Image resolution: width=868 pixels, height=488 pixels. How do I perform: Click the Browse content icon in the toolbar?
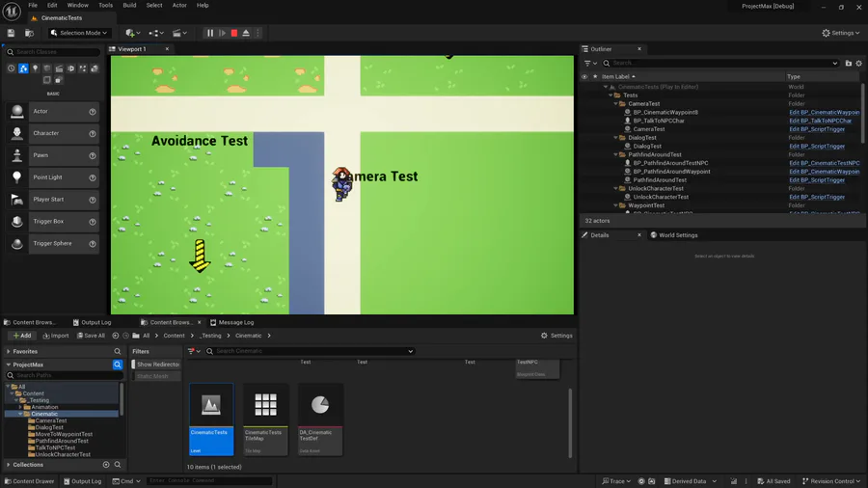[29, 33]
